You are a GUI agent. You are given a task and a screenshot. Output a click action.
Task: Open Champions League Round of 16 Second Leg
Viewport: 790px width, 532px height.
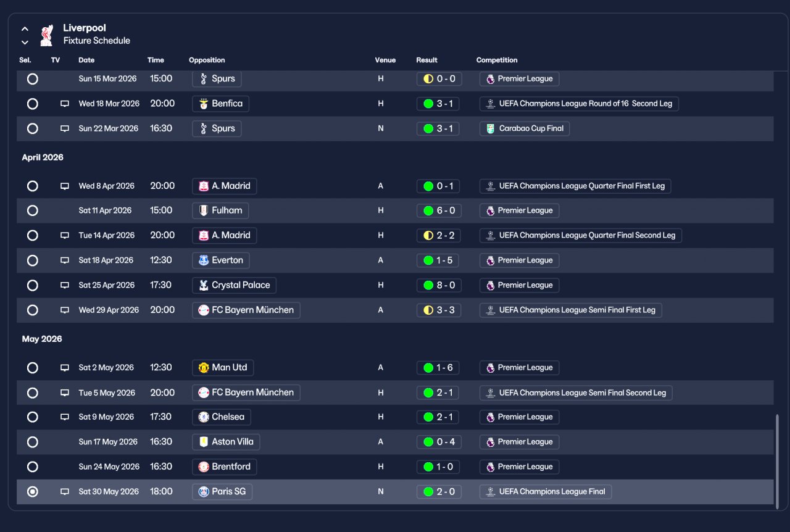(x=579, y=104)
